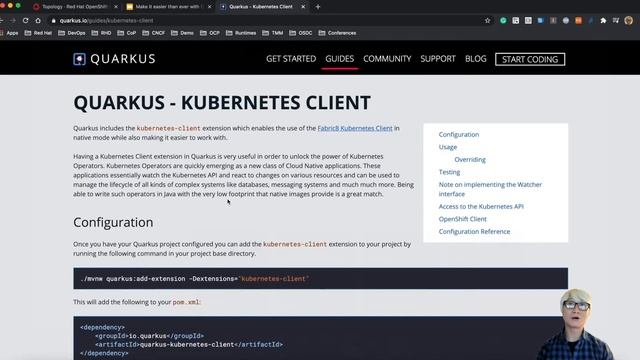Open the green circular extension icon

coord(503,20)
